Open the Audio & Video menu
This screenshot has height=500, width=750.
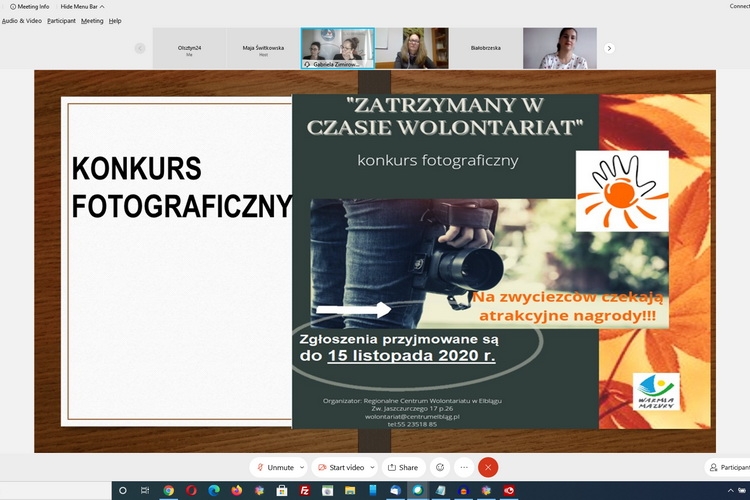pos(22,20)
